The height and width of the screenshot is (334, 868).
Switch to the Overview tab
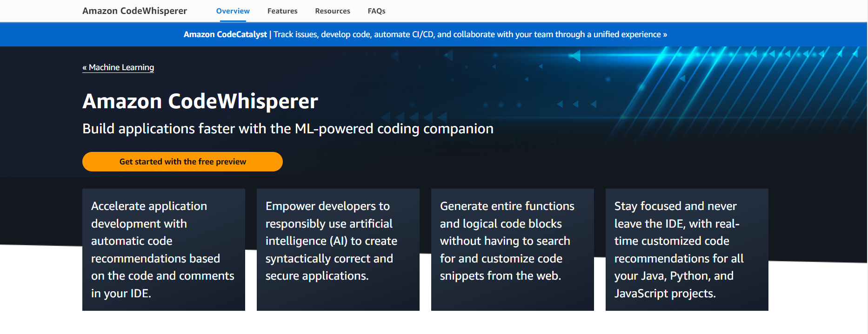pyautogui.click(x=233, y=11)
